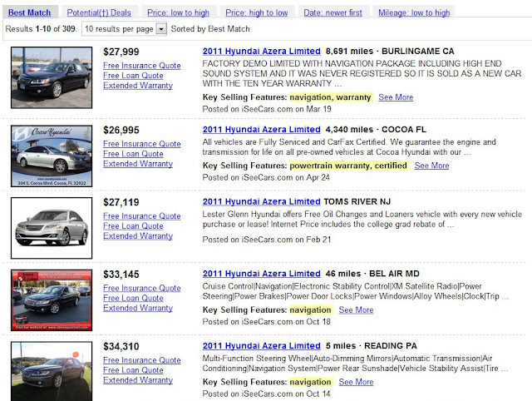
Task: Get Free Loan Quote for $27,119 car
Action: [x=133, y=225]
